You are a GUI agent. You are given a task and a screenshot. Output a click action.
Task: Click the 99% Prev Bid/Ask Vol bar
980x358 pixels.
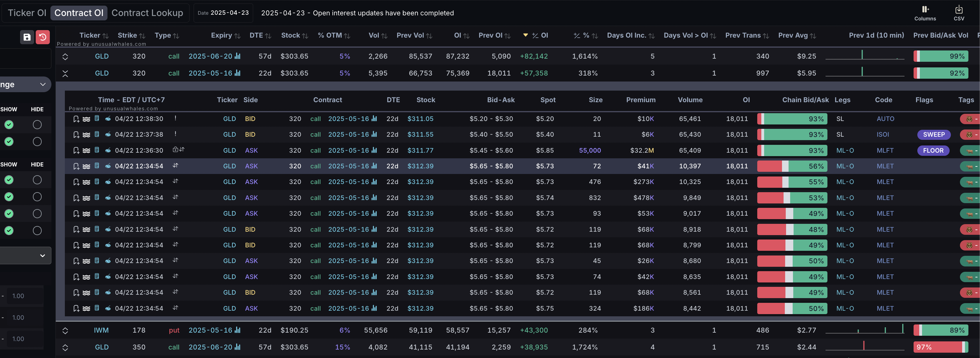[x=941, y=56]
